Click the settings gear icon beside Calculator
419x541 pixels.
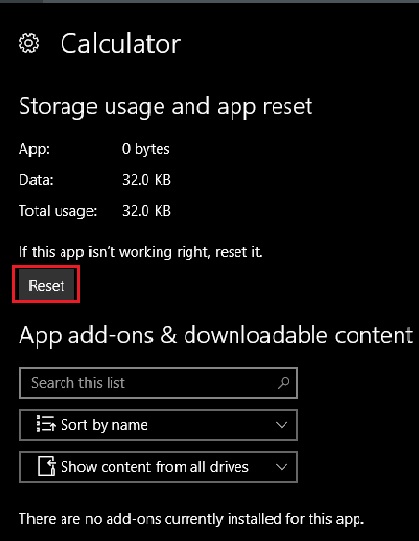29,43
